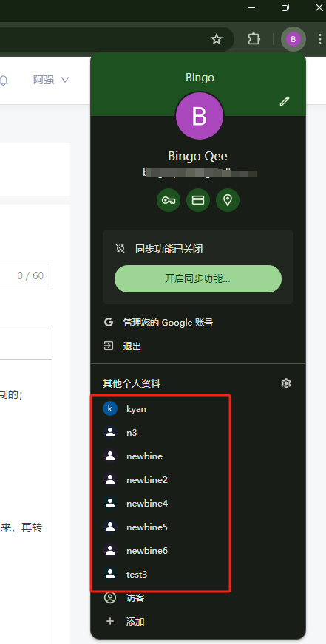Open the Extensions puzzle-piece menu

click(x=254, y=39)
